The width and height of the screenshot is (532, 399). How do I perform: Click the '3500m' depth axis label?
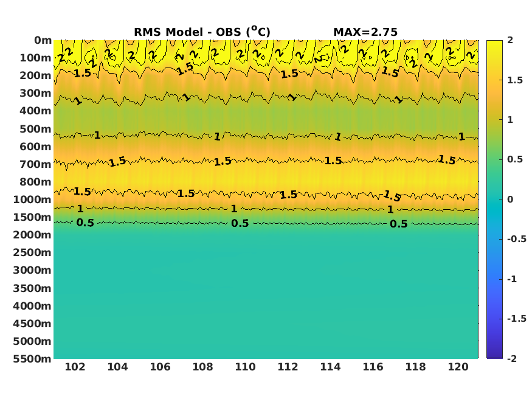pyautogui.click(x=32, y=289)
